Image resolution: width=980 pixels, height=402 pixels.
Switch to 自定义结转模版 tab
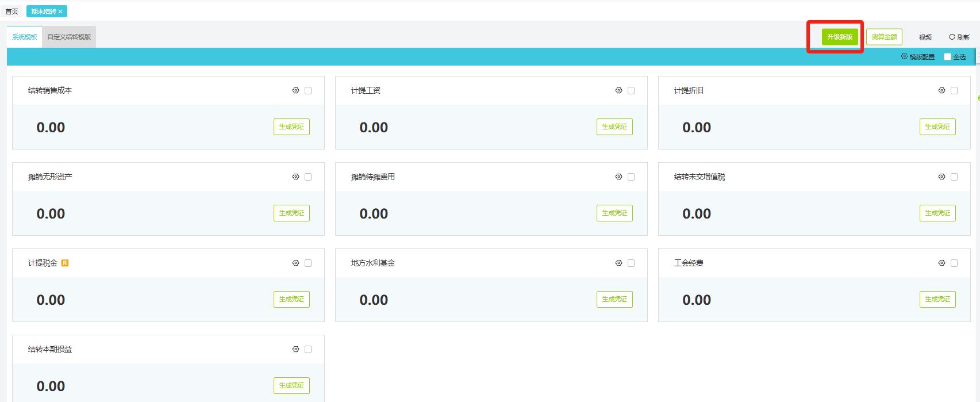pyautogui.click(x=69, y=37)
